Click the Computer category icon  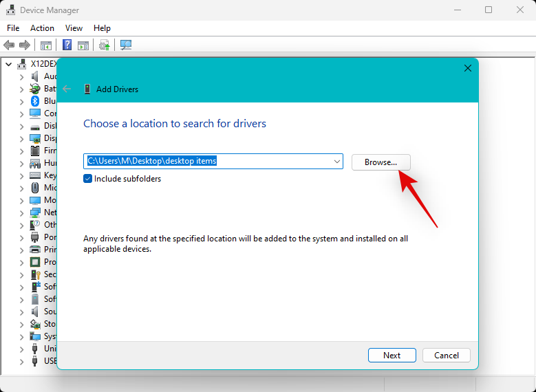tap(35, 113)
